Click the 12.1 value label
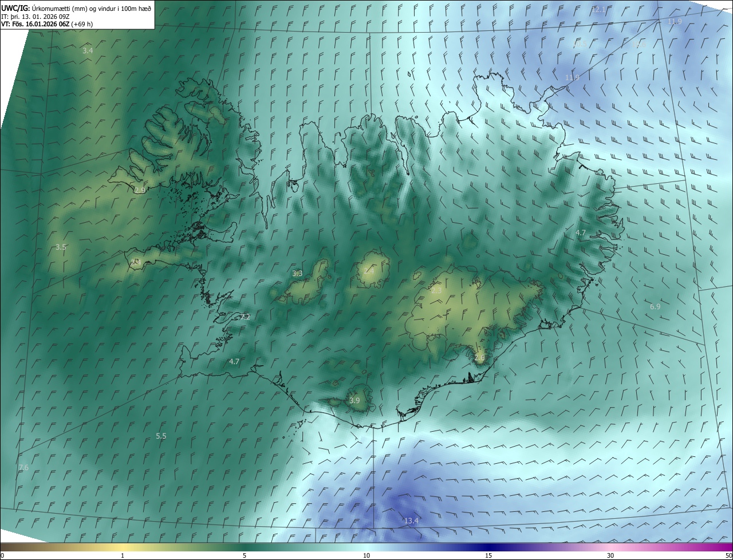Viewport: 733px width, 560px height. (598, 10)
